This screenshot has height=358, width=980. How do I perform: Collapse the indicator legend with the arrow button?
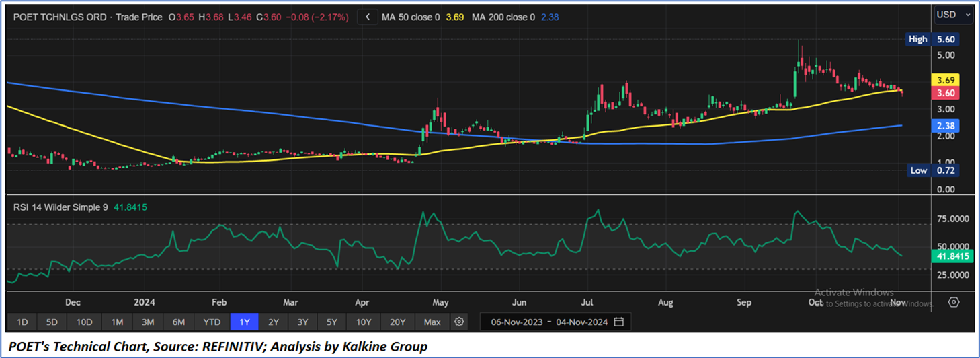tap(367, 17)
